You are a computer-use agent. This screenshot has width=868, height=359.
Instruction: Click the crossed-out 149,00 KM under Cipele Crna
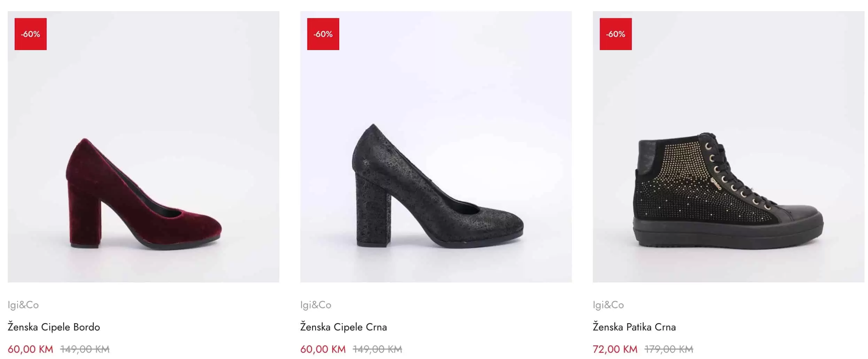(378, 349)
